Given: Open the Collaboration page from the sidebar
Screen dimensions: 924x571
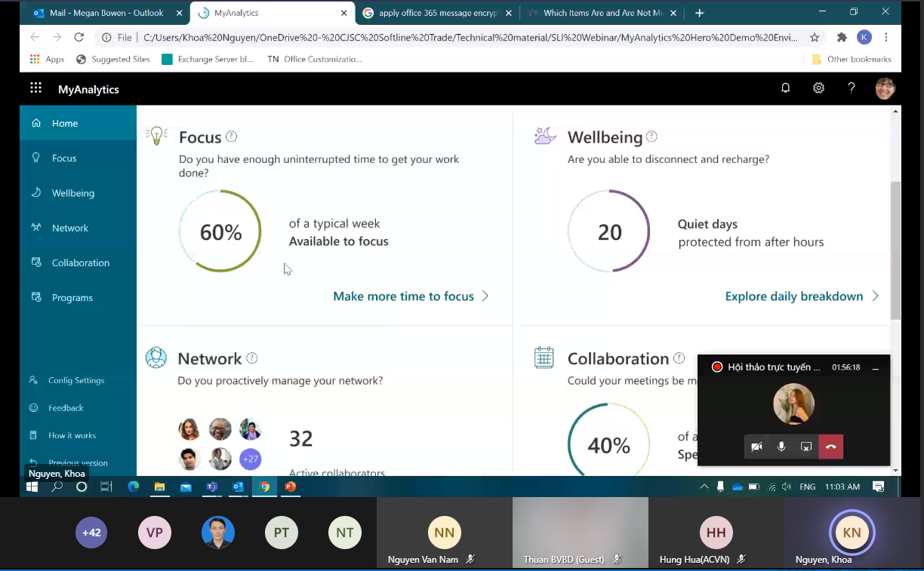Looking at the screenshot, I should tap(78, 262).
